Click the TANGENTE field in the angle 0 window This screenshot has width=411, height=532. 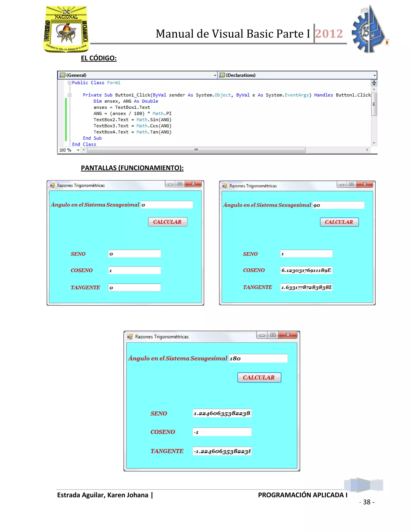(134, 287)
